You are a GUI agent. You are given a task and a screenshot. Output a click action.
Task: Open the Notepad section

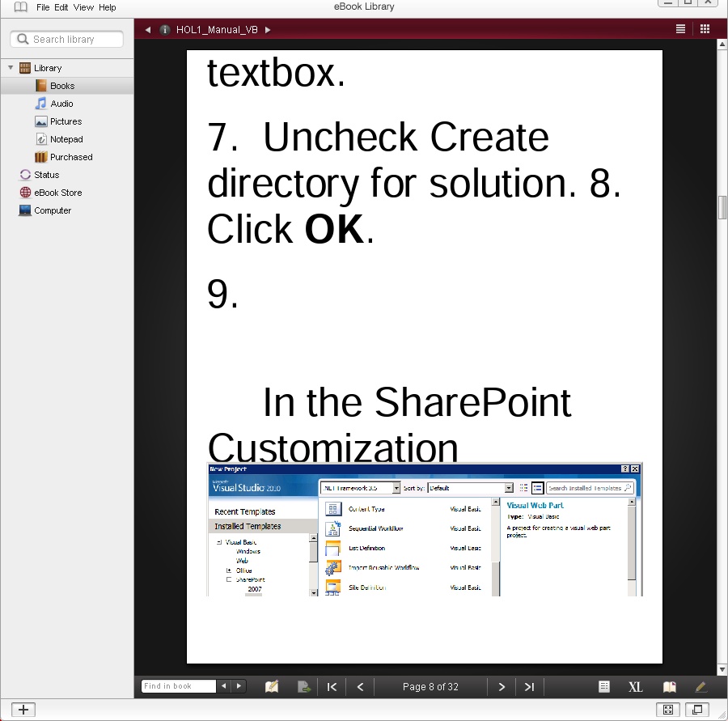(x=66, y=139)
